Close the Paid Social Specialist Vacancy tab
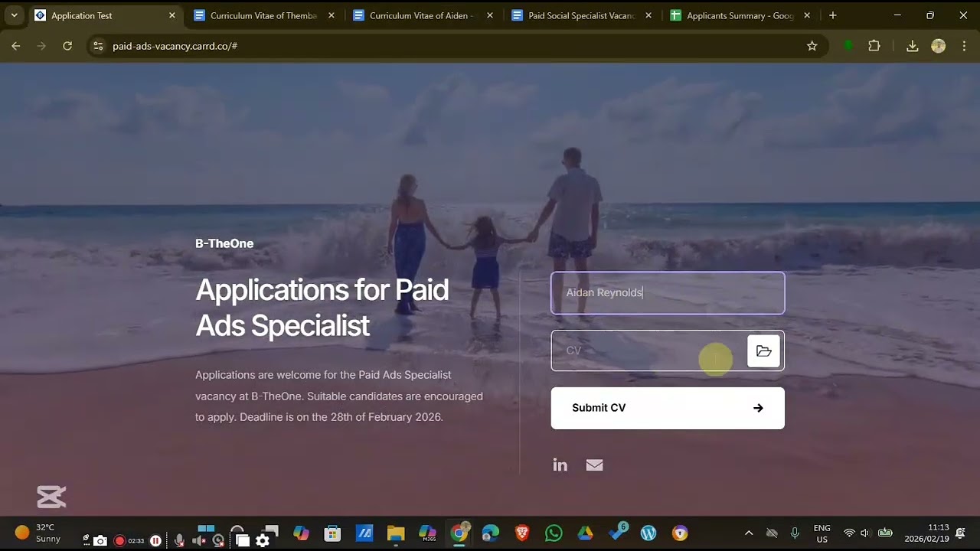 tap(648, 15)
